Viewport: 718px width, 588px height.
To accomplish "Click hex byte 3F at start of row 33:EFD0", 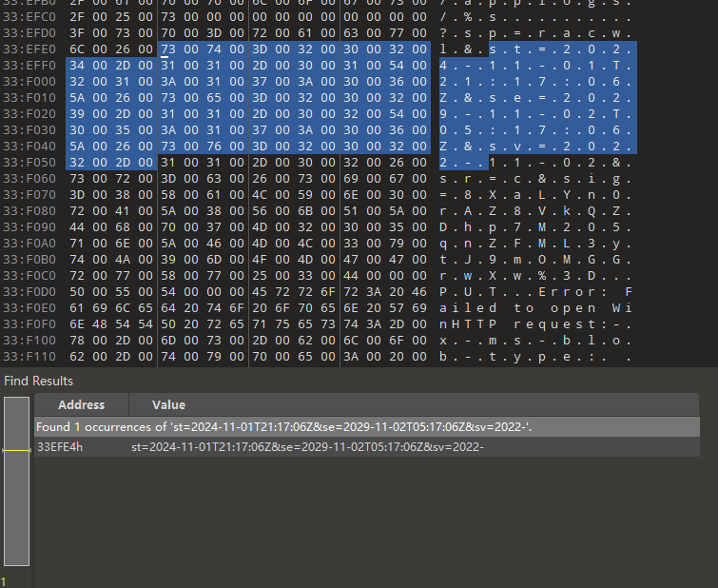I will [77, 33].
